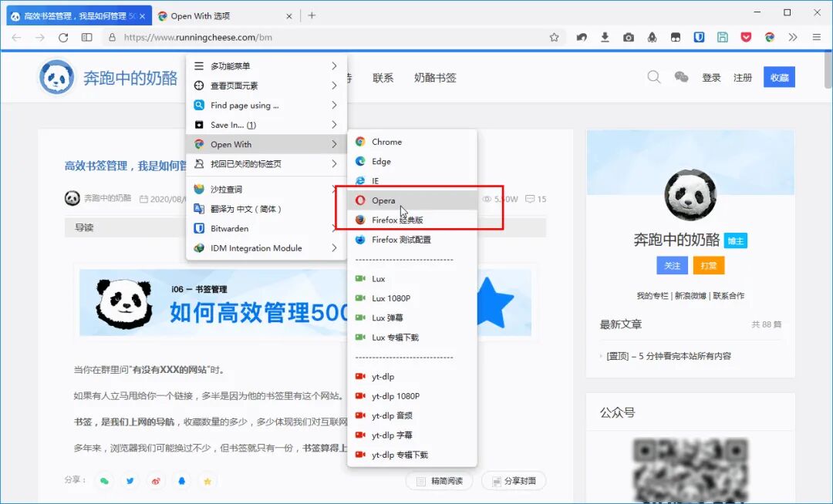Go back with the back arrow
This screenshot has height=504, width=833.
[x=16, y=37]
